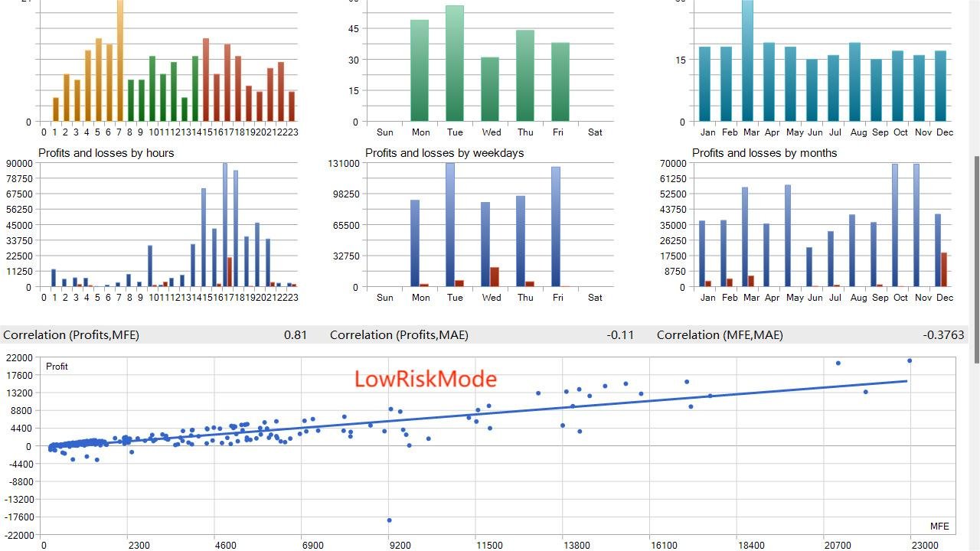
Task: Click the green Tuesday bar in top weekday chart
Action: pyautogui.click(x=455, y=64)
